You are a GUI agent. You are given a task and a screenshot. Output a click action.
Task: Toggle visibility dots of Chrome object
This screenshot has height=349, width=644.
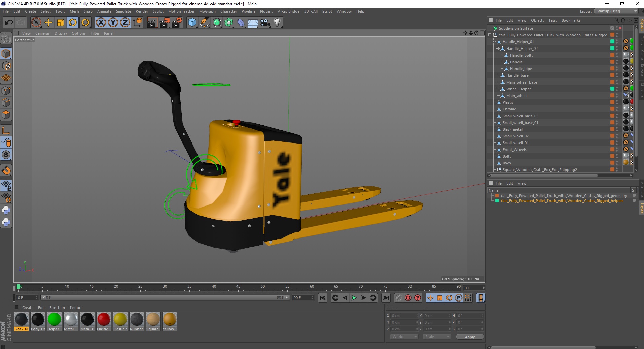point(617,109)
